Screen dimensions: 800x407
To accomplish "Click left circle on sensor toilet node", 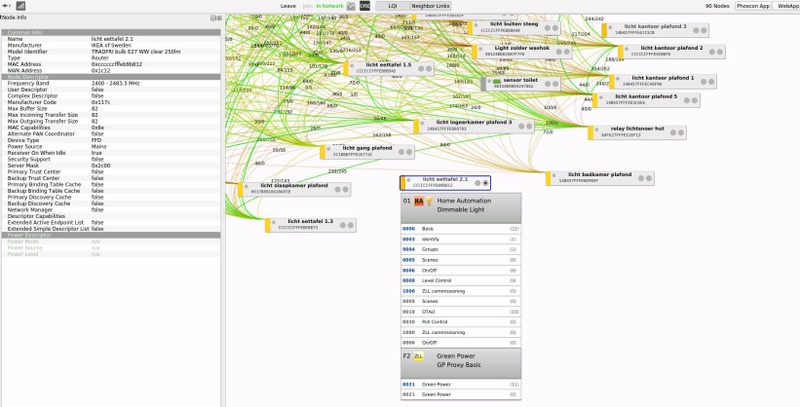I will pos(547,84).
